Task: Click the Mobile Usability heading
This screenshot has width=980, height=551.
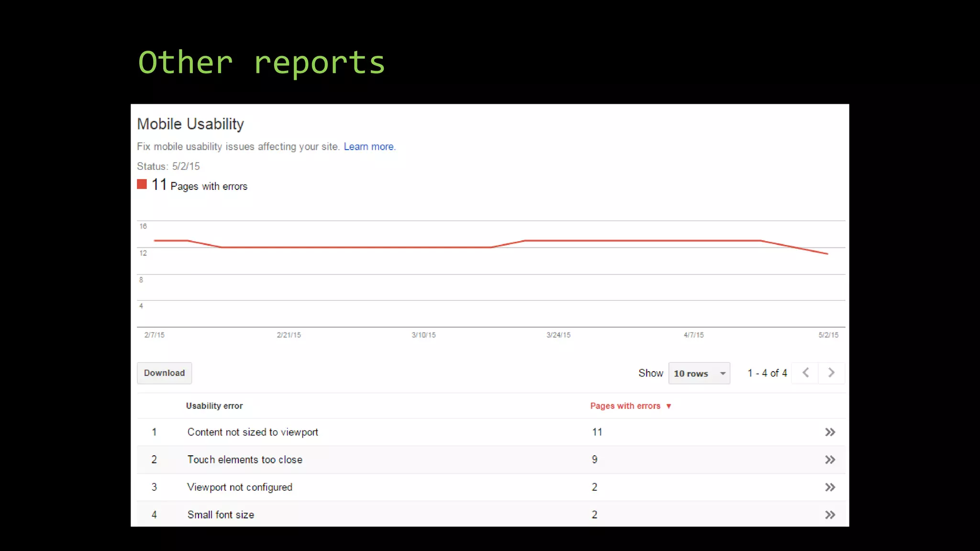Action: (190, 124)
